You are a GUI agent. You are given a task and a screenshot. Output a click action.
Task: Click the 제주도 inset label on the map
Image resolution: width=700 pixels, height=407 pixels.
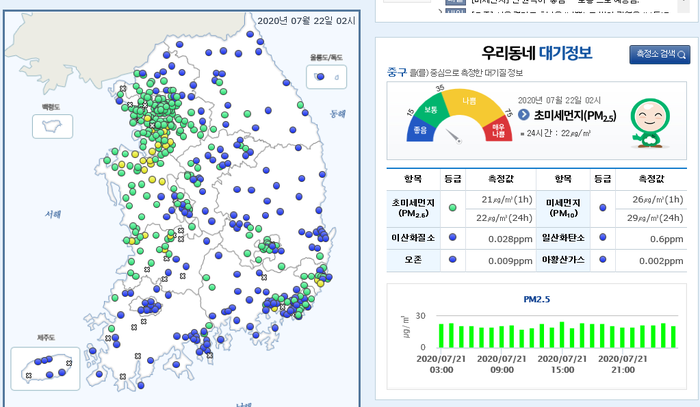pos(44,339)
